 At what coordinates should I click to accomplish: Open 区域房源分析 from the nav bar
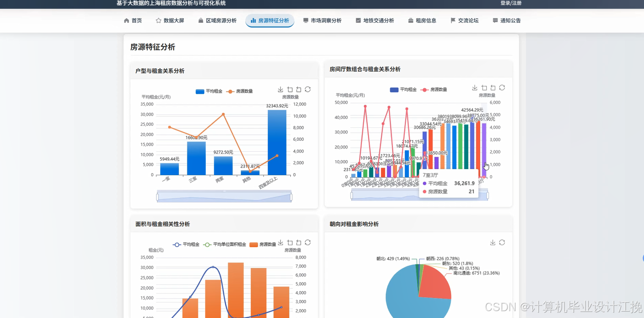pos(217,21)
